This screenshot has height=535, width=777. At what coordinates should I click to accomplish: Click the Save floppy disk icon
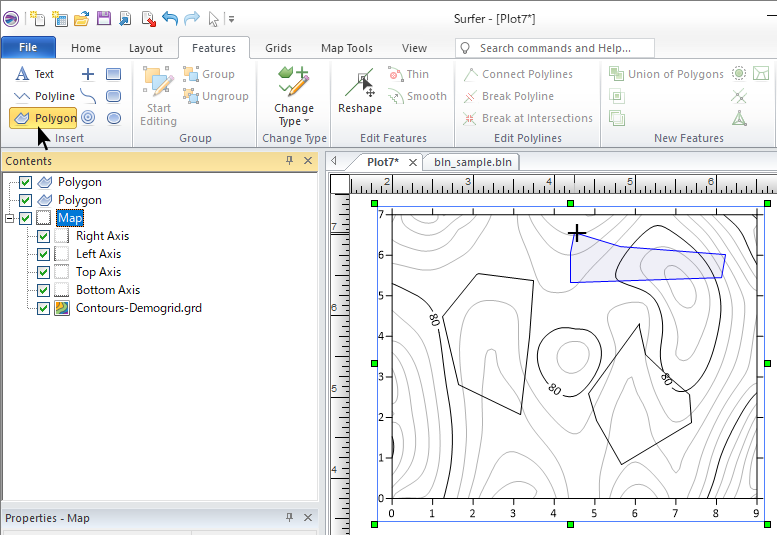coord(104,19)
